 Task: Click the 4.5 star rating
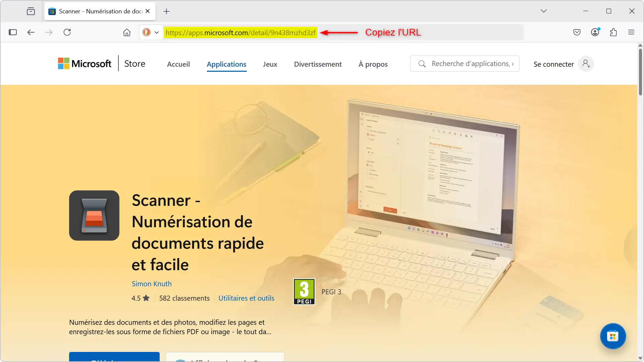(141, 298)
